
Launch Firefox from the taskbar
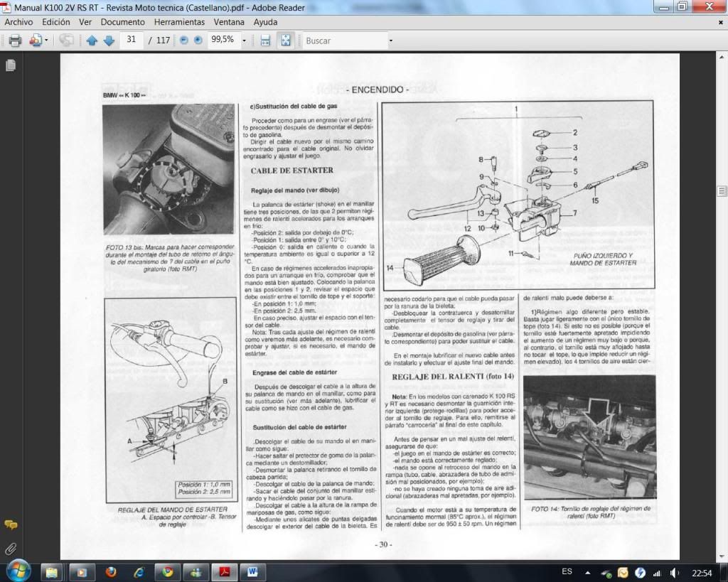(x=111, y=572)
